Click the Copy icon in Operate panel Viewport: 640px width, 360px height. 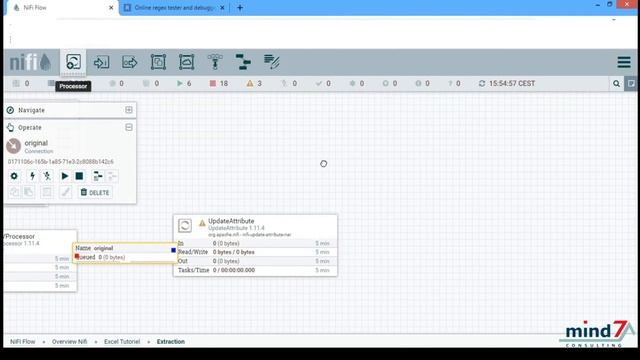coord(14,192)
